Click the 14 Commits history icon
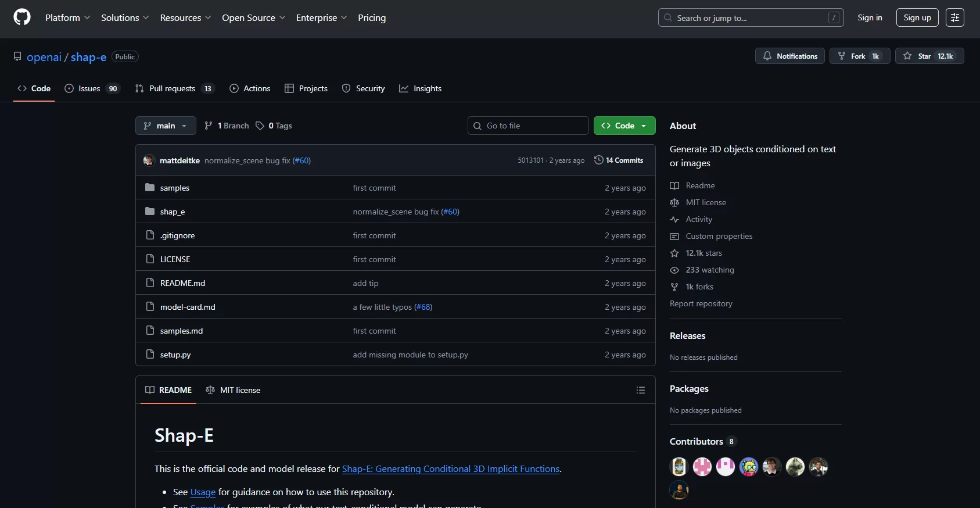 (599, 160)
